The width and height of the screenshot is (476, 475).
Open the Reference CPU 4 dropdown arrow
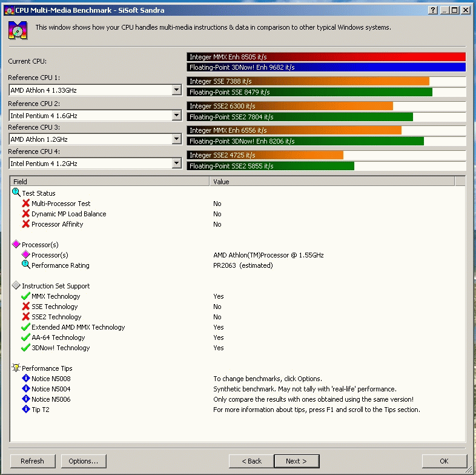pyautogui.click(x=176, y=164)
